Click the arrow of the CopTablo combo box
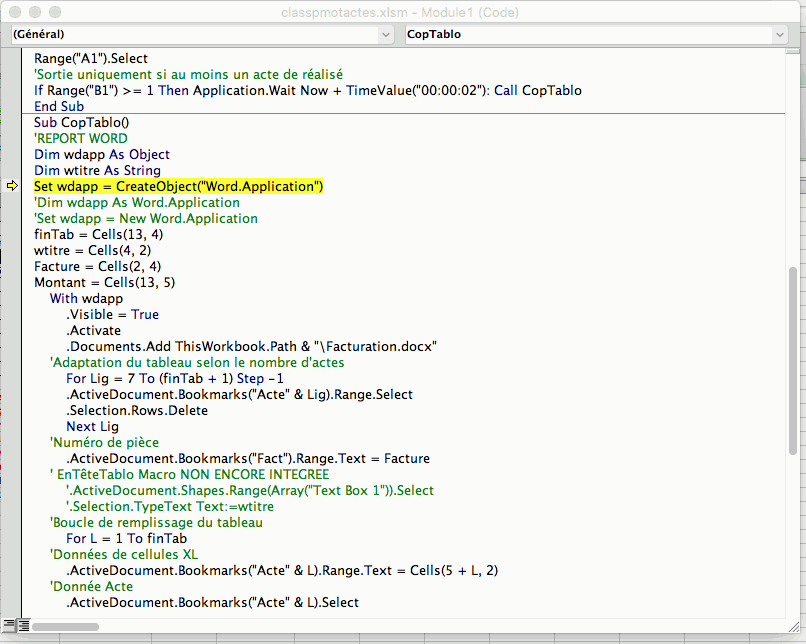The image size is (806, 644). [x=780, y=34]
